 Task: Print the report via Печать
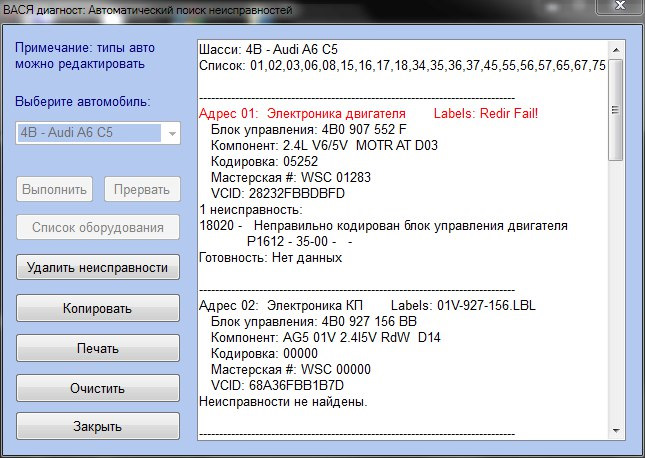click(x=98, y=348)
